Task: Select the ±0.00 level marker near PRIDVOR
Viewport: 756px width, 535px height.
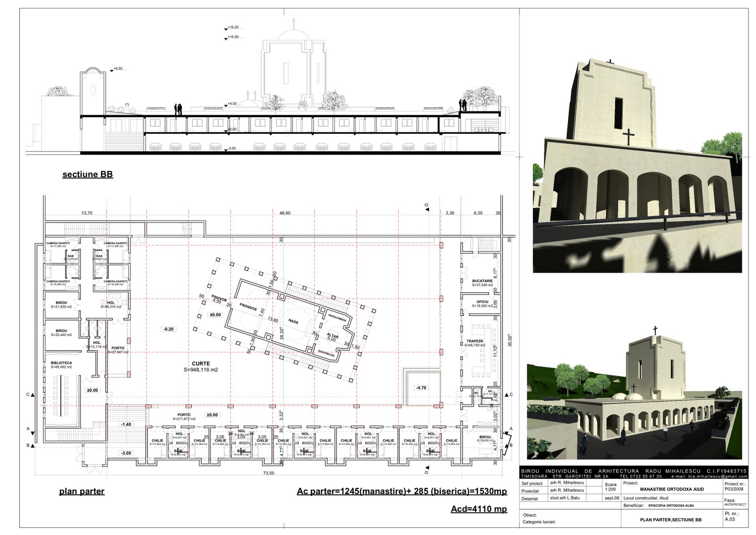Action: tap(215, 314)
